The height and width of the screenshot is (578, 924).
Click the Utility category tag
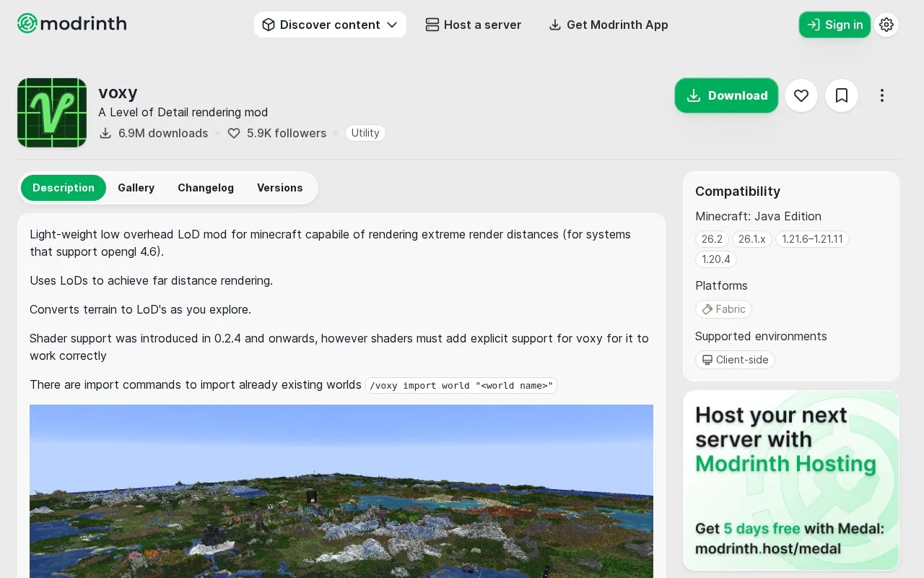[x=365, y=133]
